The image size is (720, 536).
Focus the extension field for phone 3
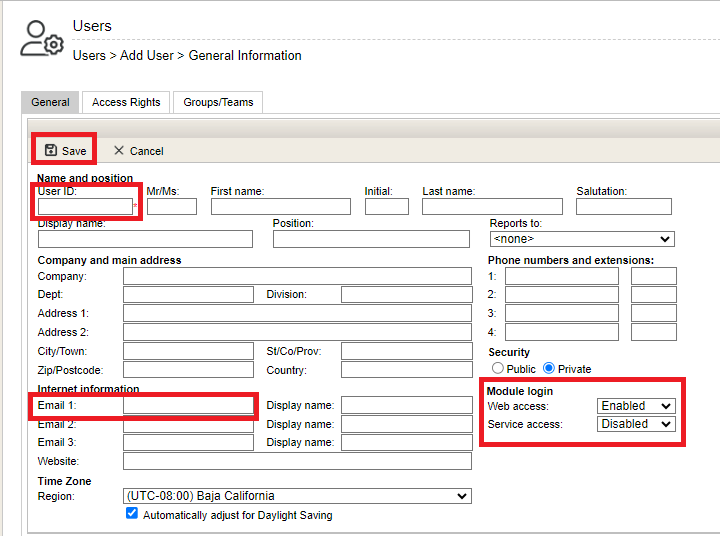(x=654, y=313)
